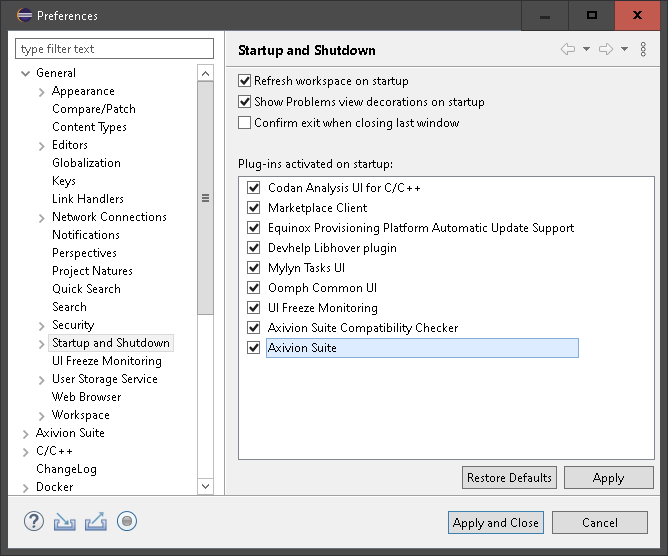The image size is (668, 556).
Task: Click the Apply button
Action: click(608, 478)
